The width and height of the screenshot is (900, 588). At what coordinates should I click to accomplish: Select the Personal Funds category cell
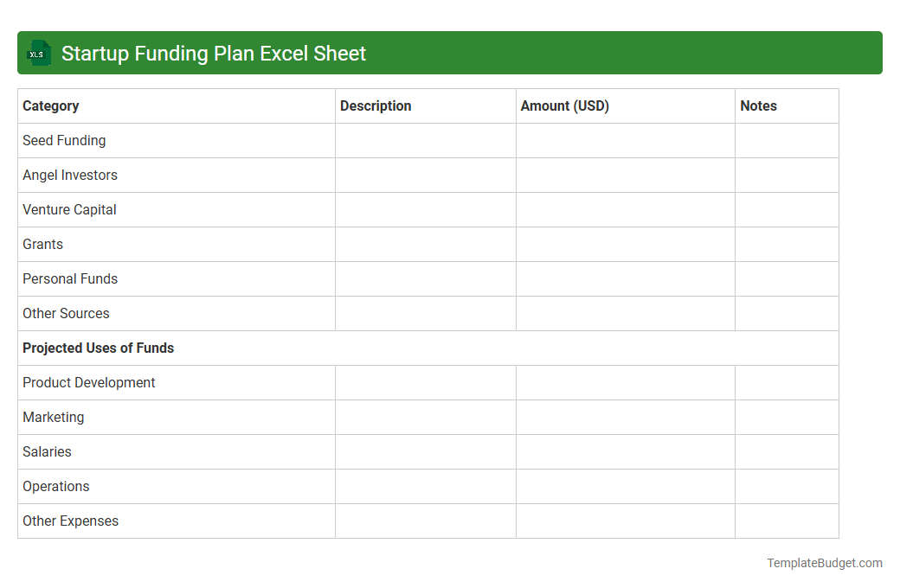pos(70,278)
